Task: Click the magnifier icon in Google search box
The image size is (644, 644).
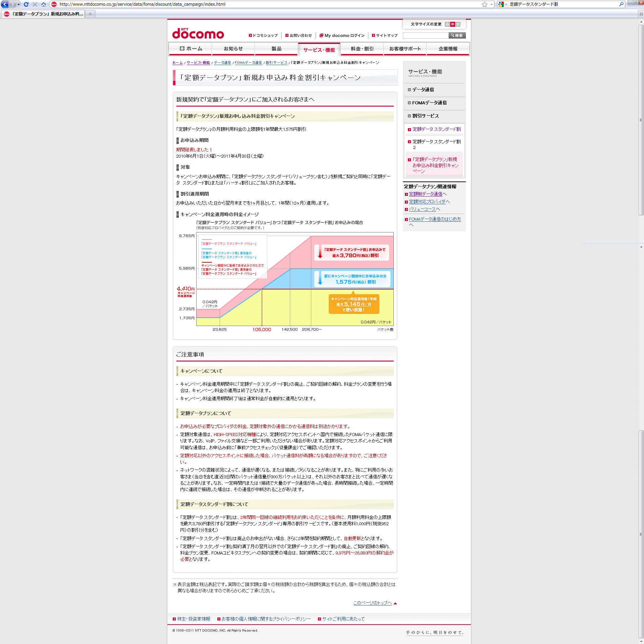Action: (x=621, y=4)
